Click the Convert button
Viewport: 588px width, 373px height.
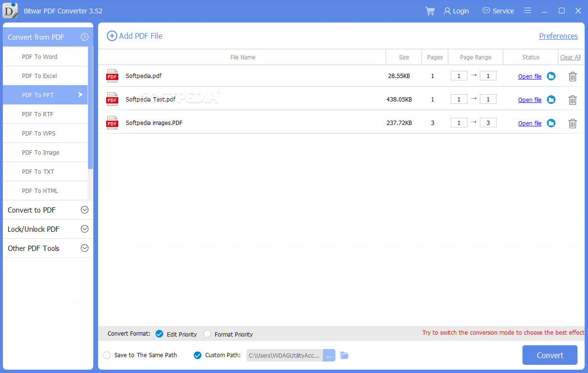pos(550,355)
